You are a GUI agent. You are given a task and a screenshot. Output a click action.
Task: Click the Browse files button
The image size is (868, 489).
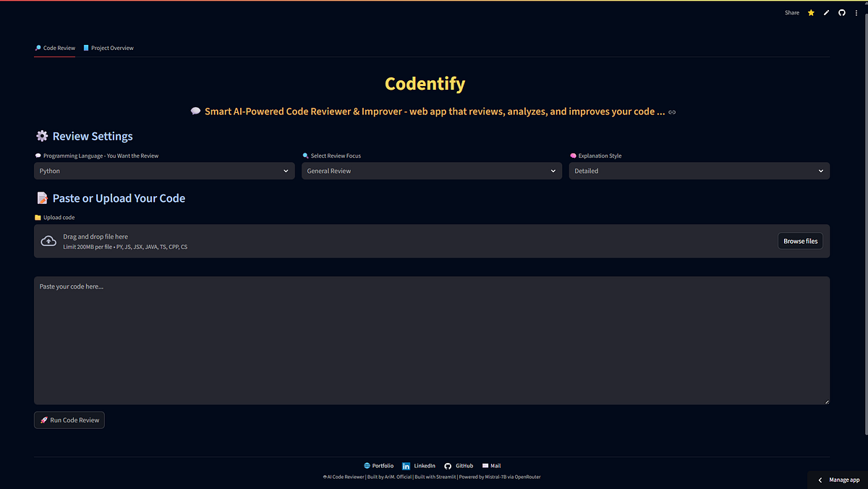[x=800, y=240]
